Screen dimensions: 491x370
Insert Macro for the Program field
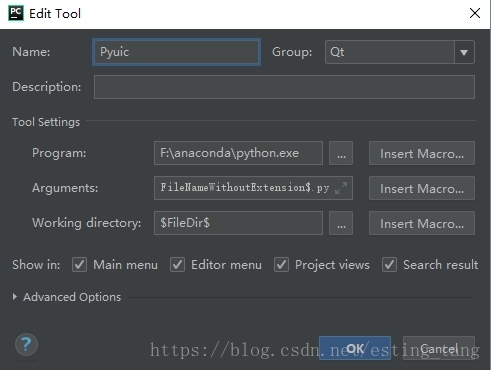422,153
